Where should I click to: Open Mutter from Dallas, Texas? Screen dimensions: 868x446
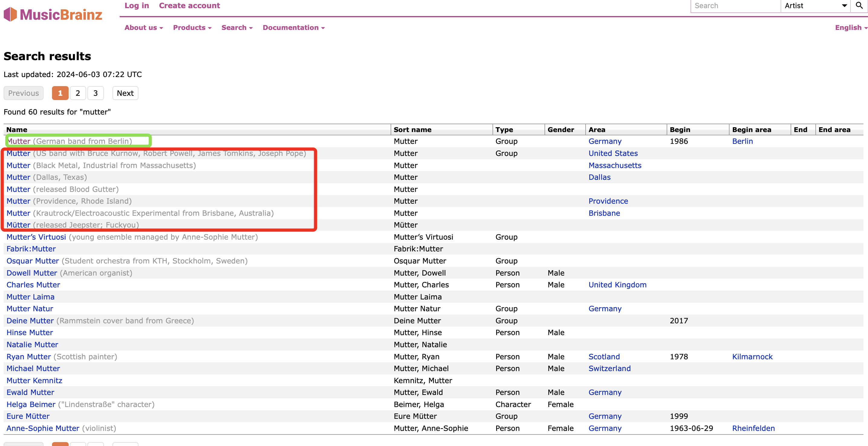[x=18, y=177]
